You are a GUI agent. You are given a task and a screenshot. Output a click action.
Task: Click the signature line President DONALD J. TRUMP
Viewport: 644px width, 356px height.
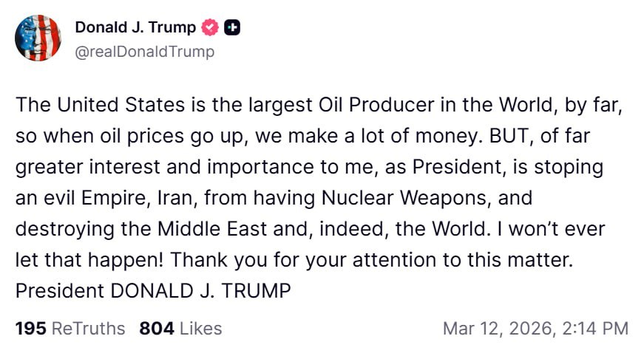pyautogui.click(x=153, y=291)
